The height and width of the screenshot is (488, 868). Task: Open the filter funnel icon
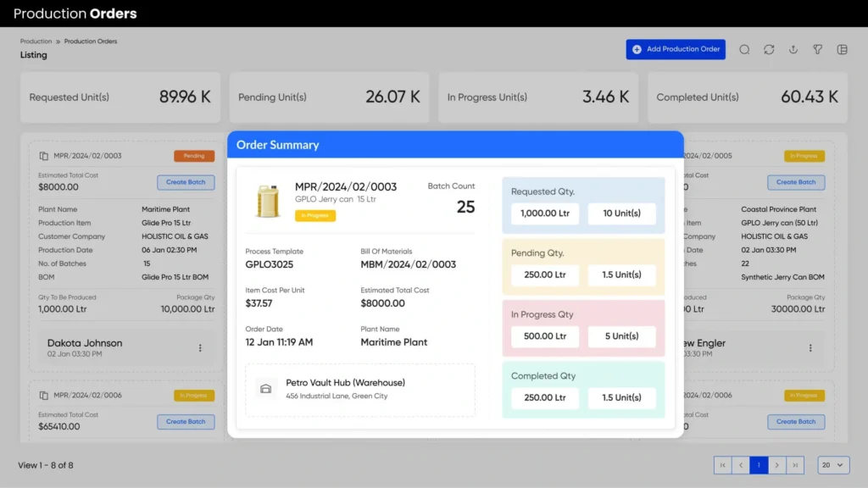[818, 49]
